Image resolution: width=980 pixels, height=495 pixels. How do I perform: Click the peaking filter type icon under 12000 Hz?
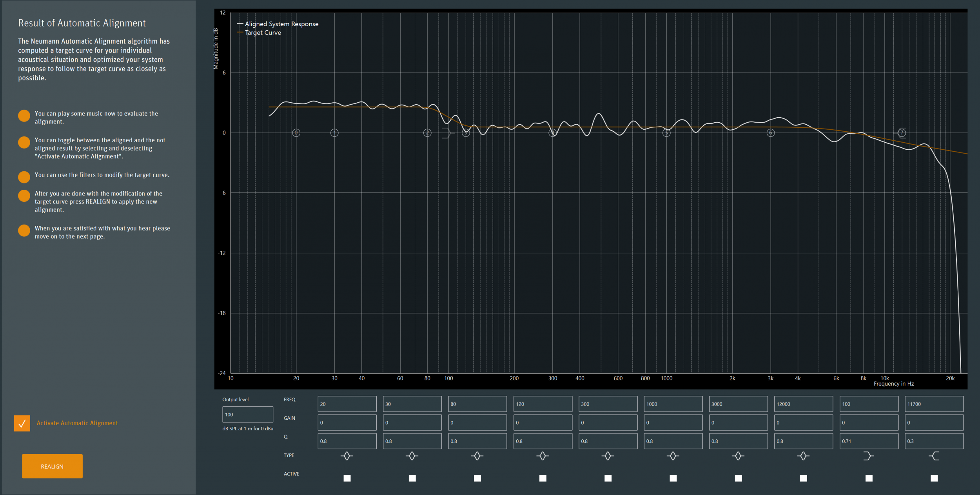(803, 456)
